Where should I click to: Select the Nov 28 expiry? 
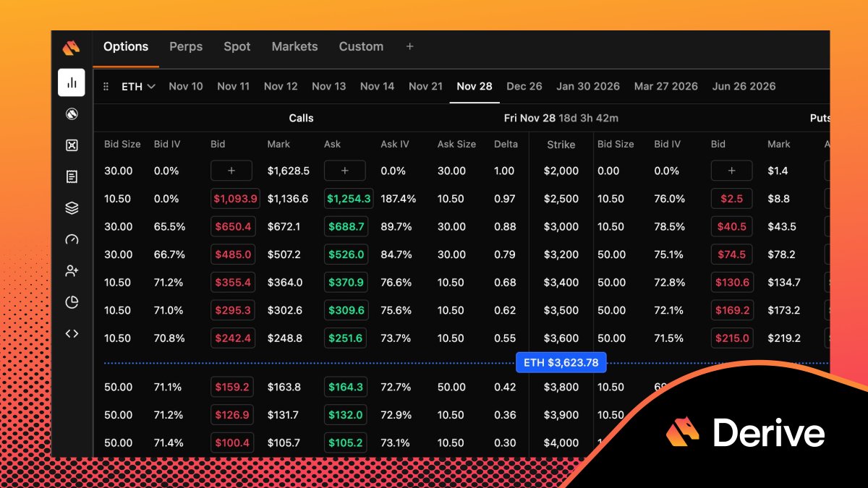[475, 86]
